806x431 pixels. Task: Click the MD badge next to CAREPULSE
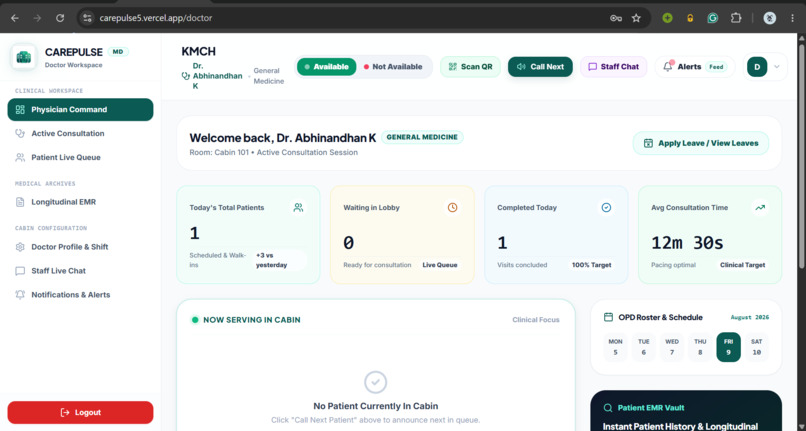(118, 52)
